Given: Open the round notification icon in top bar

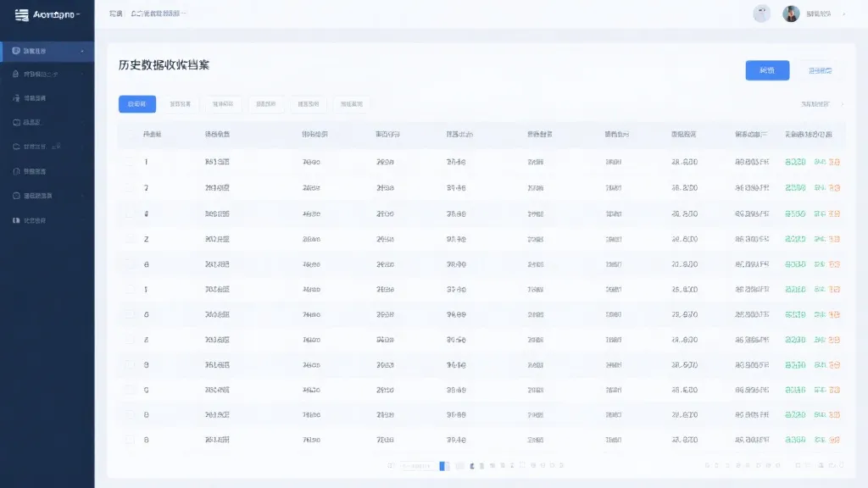Looking at the screenshot, I should click(x=761, y=14).
